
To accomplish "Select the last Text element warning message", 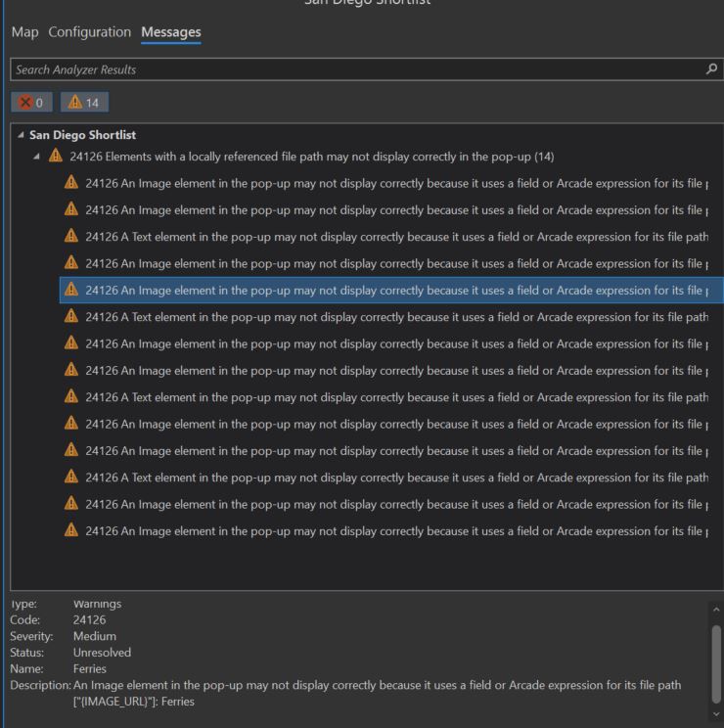I will (x=391, y=477).
